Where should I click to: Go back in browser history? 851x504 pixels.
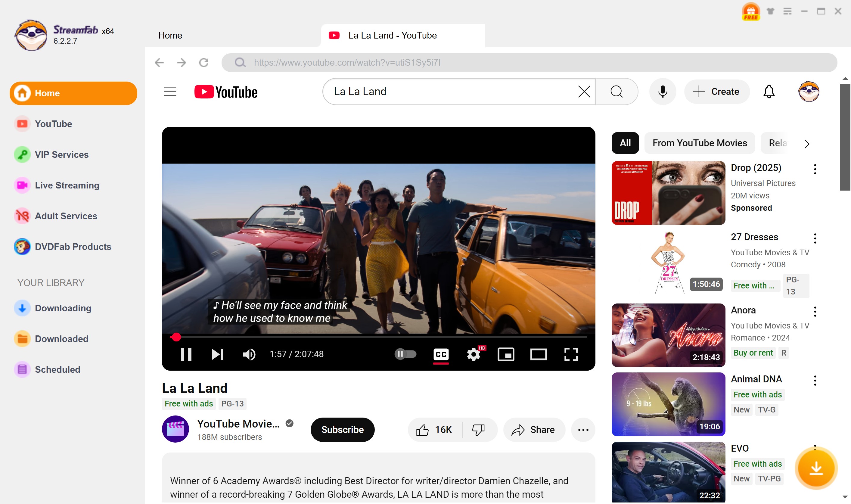pos(159,63)
